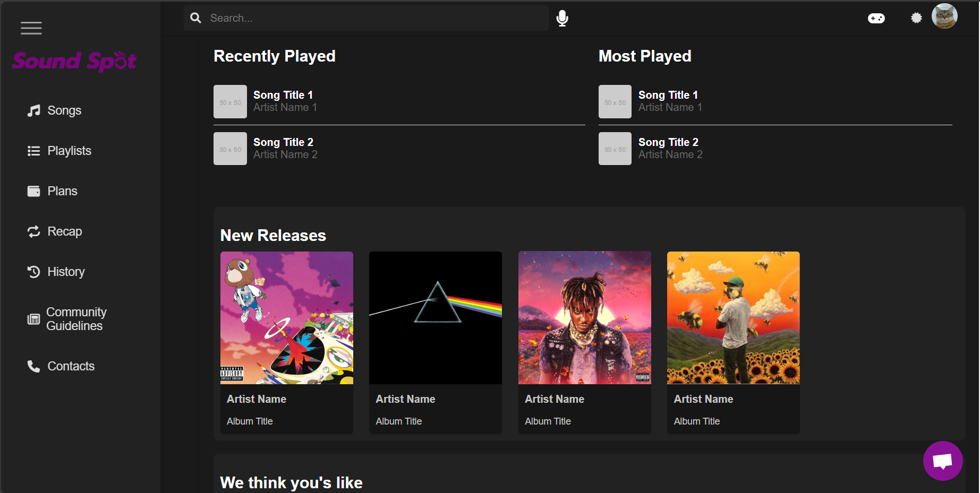Viewport: 980px width, 493px height.
Task: Click Artist Name under bear album
Action: coord(257,399)
